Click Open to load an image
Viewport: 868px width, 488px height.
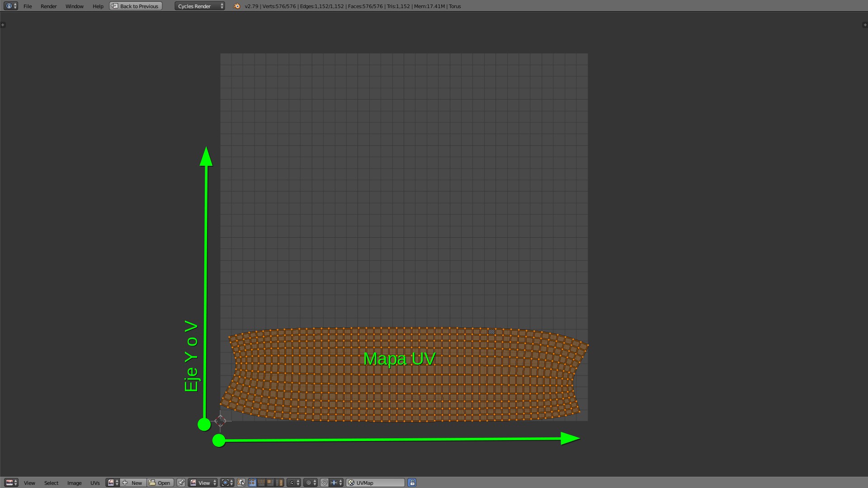(160, 483)
